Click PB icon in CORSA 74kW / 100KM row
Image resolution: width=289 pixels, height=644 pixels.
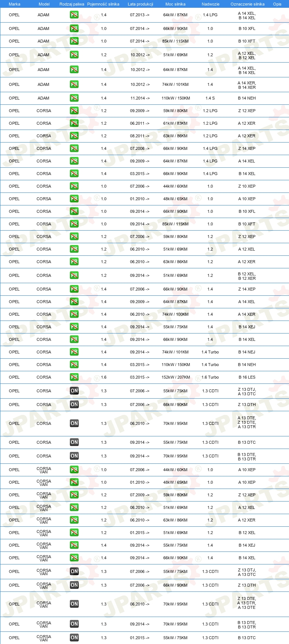coord(74,314)
